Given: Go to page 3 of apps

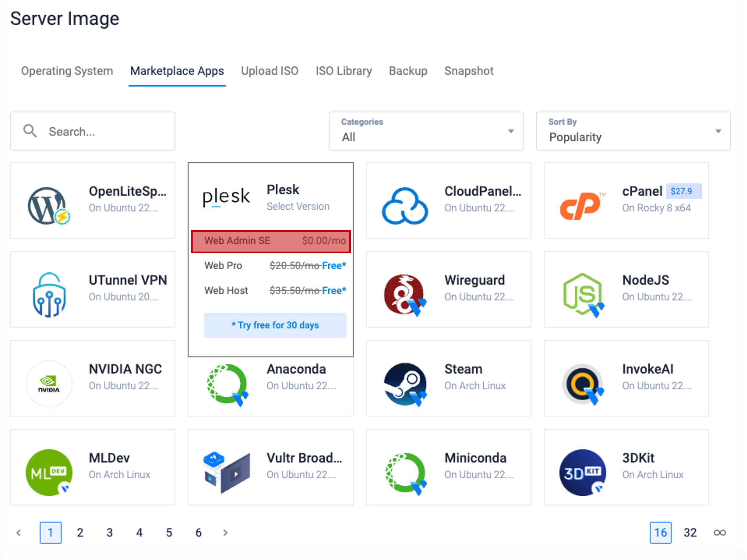Looking at the screenshot, I should pyautogui.click(x=110, y=532).
